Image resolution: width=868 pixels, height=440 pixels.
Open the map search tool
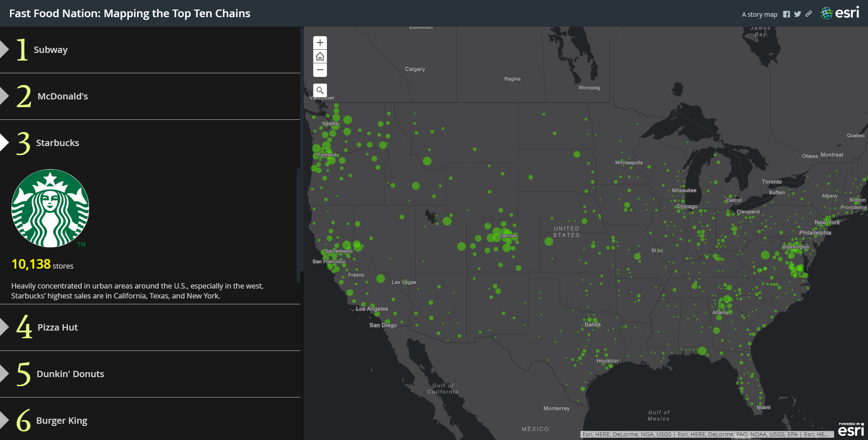320,90
